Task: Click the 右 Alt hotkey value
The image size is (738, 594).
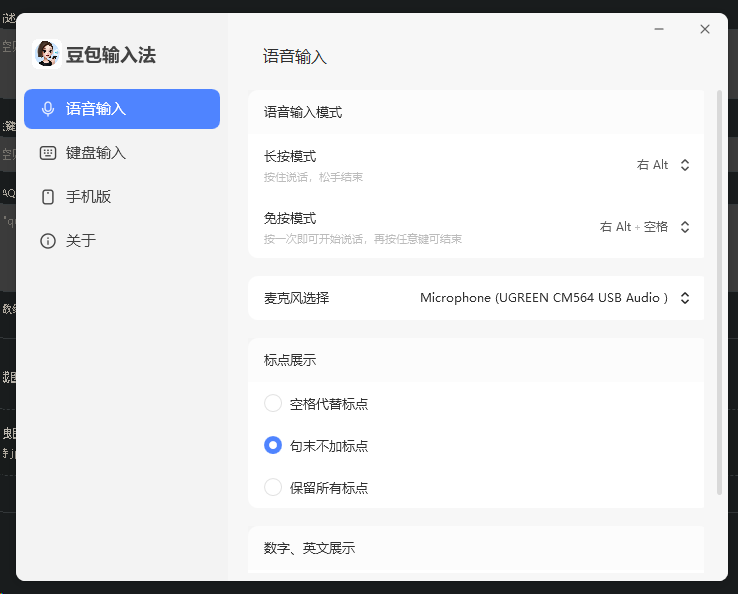Action: [652, 165]
